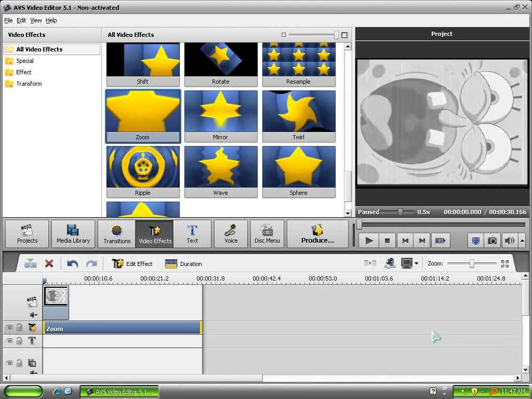Open the Disc Menu editor

(x=267, y=234)
